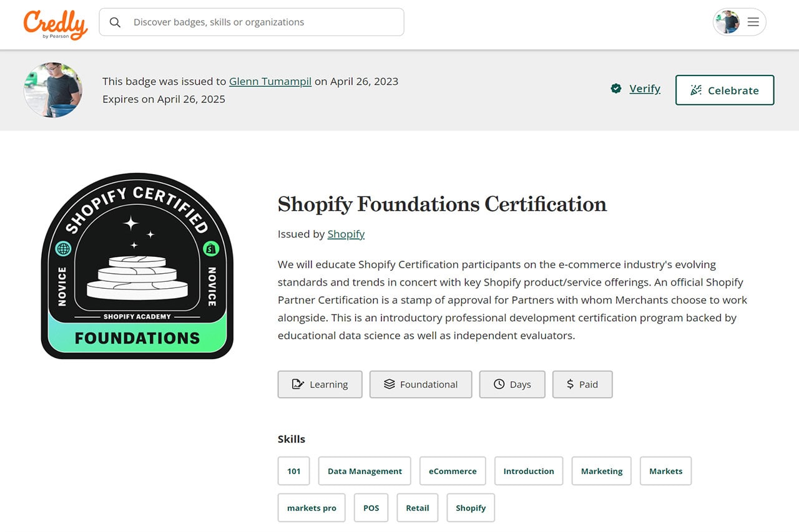Click the globe icon on the badge
The height and width of the screenshot is (532, 799).
point(64,249)
